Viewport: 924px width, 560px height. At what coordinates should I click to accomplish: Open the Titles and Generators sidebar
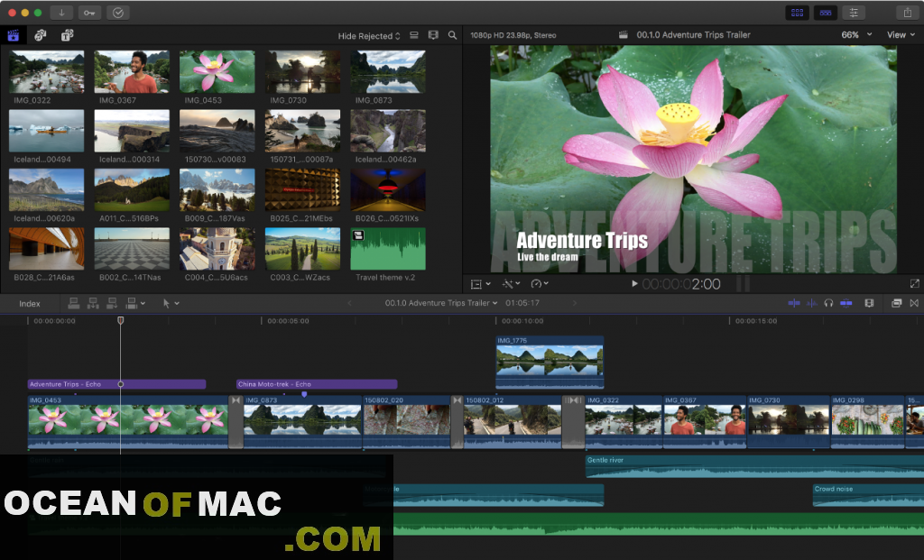click(67, 35)
